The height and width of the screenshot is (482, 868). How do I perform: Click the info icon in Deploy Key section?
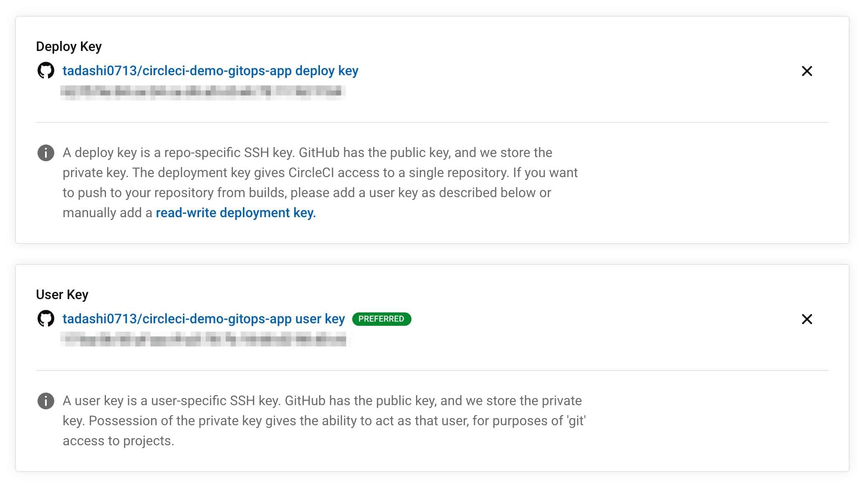tap(46, 153)
